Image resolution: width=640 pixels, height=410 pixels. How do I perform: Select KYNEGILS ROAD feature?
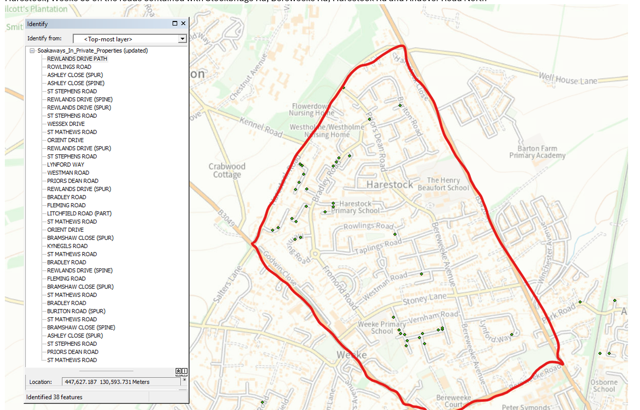click(x=67, y=246)
